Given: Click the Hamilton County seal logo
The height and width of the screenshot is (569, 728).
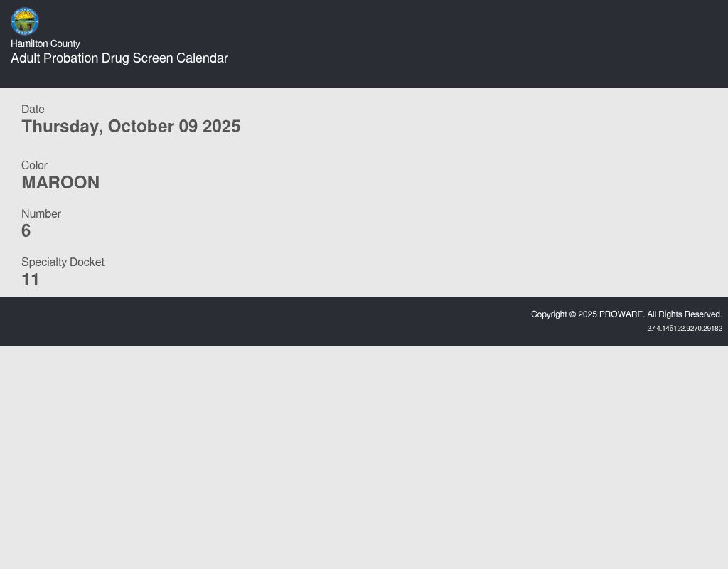Looking at the screenshot, I should [x=25, y=21].
